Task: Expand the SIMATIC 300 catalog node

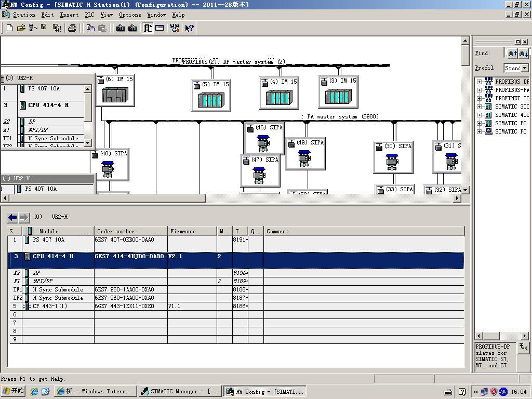Action: pyautogui.click(x=479, y=107)
